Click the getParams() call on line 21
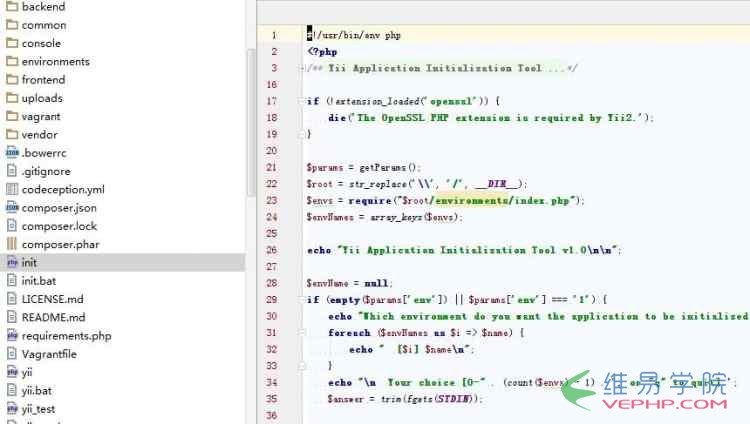The image size is (750, 424). click(390, 167)
